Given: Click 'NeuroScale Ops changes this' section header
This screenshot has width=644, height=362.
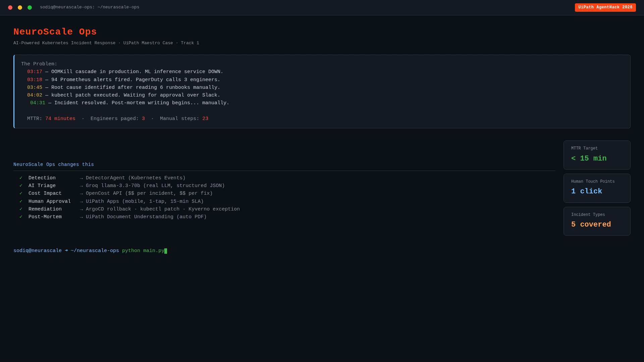Looking at the screenshot, I should pyautogui.click(x=54, y=165).
